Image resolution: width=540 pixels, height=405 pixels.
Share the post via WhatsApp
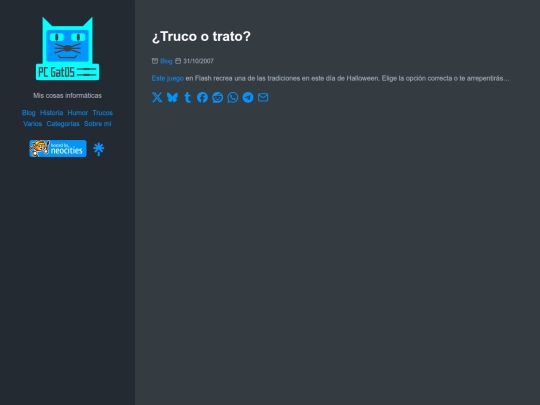(x=233, y=97)
